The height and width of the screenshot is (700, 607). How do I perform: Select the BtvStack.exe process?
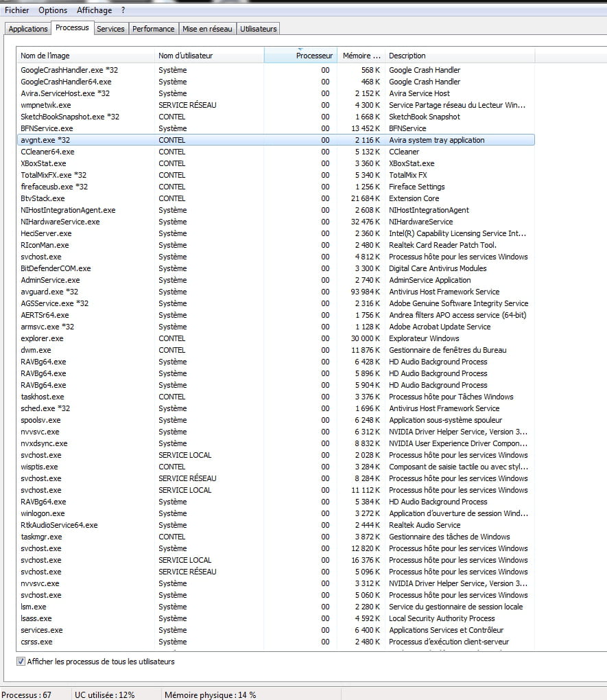[276, 198]
